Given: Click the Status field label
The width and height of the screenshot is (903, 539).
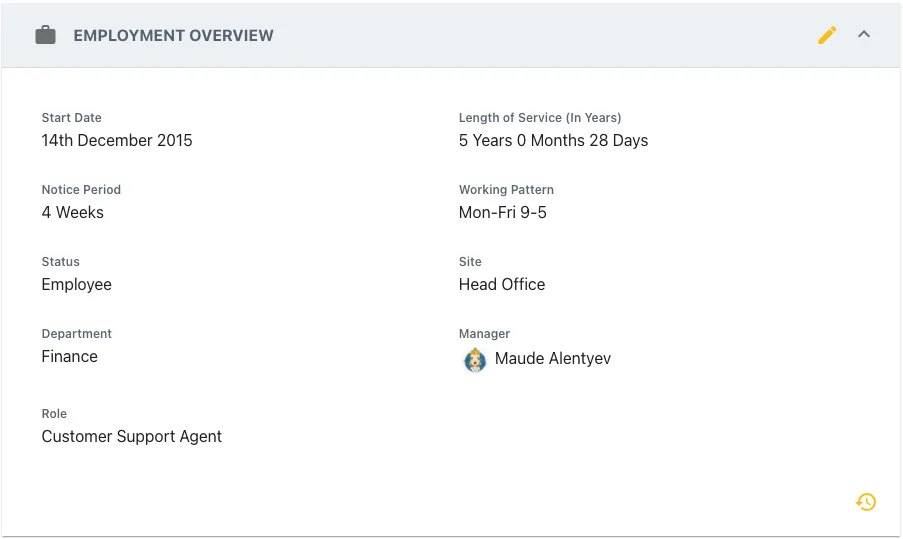Looking at the screenshot, I should (x=60, y=261).
